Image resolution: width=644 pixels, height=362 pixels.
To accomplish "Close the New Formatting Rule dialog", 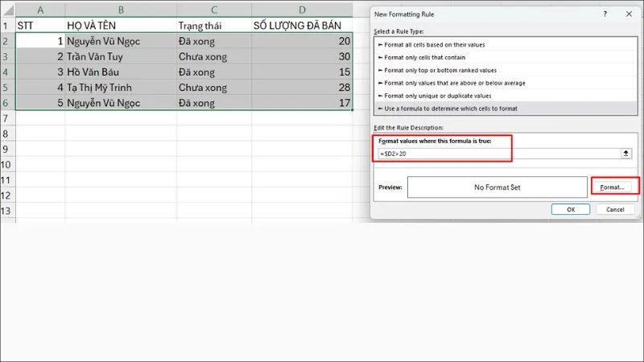I will (x=628, y=14).
